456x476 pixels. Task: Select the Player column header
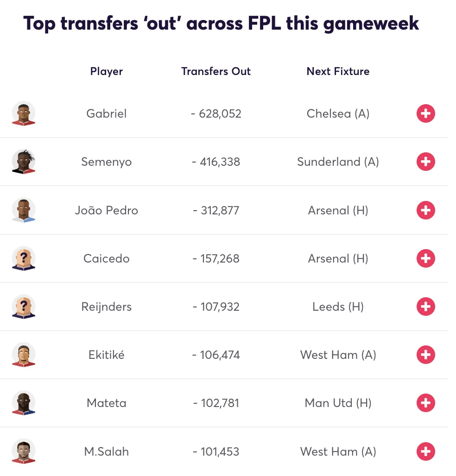(106, 71)
